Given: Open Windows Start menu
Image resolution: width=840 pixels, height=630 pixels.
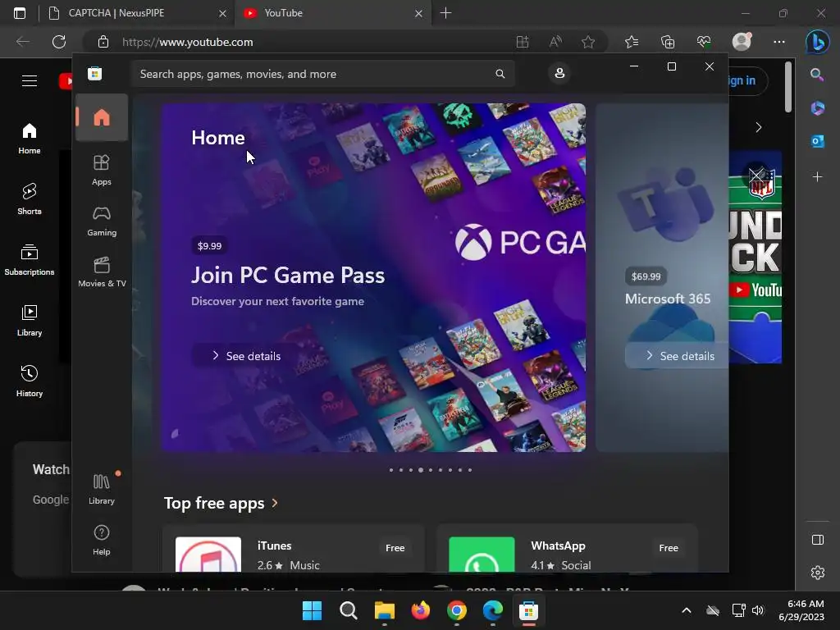Looking at the screenshot, I should click(312, 610).
